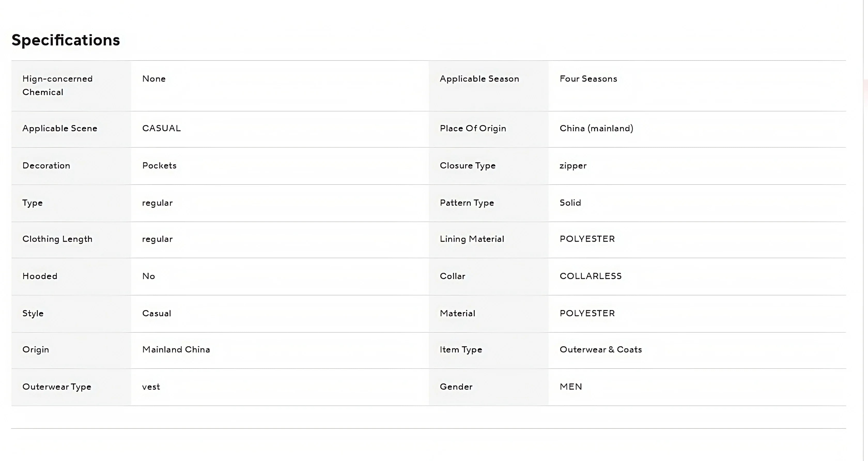
Task: Click the Pockets decoration value
Action: [159, 165]
